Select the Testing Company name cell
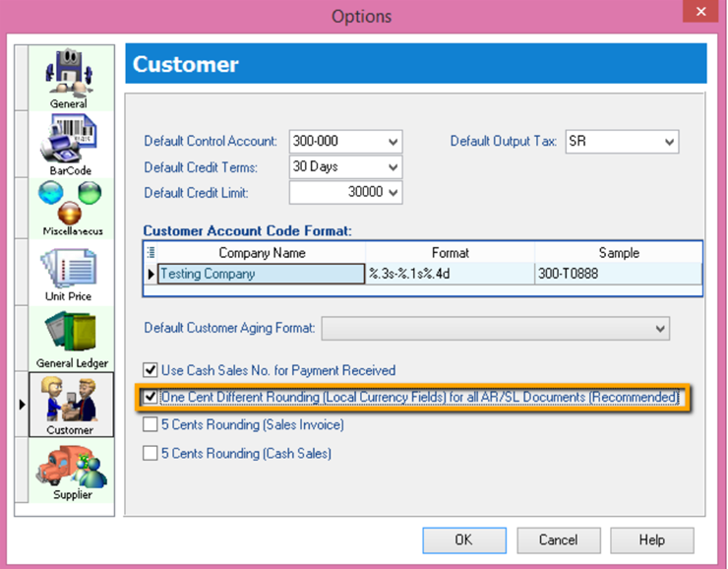 click(x=260, y=274)
